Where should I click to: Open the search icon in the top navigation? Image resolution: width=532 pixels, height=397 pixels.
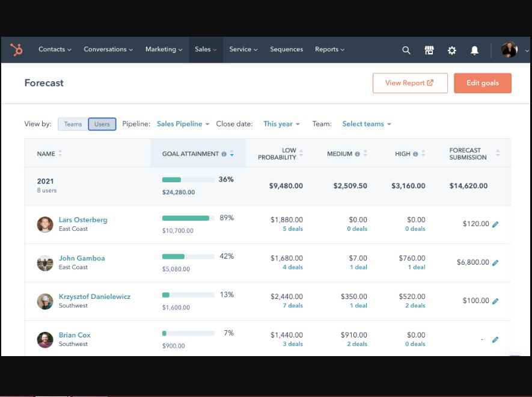(x=406, y=50)
